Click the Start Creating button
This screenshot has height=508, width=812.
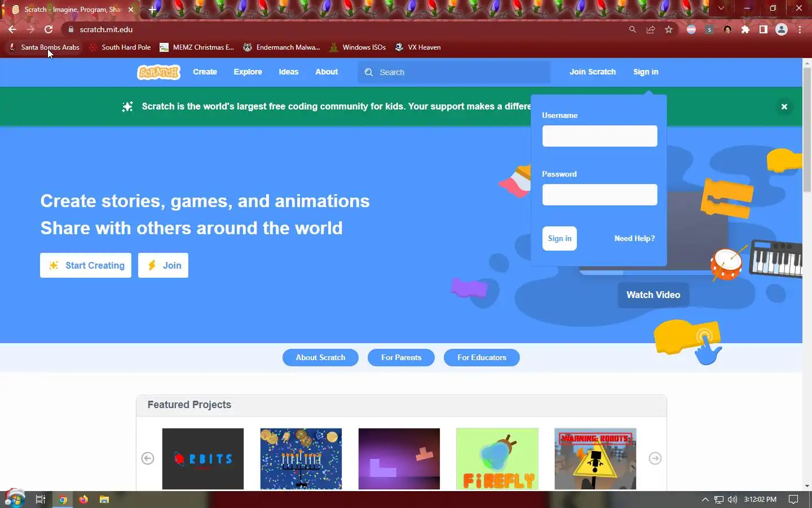[86, 265]
